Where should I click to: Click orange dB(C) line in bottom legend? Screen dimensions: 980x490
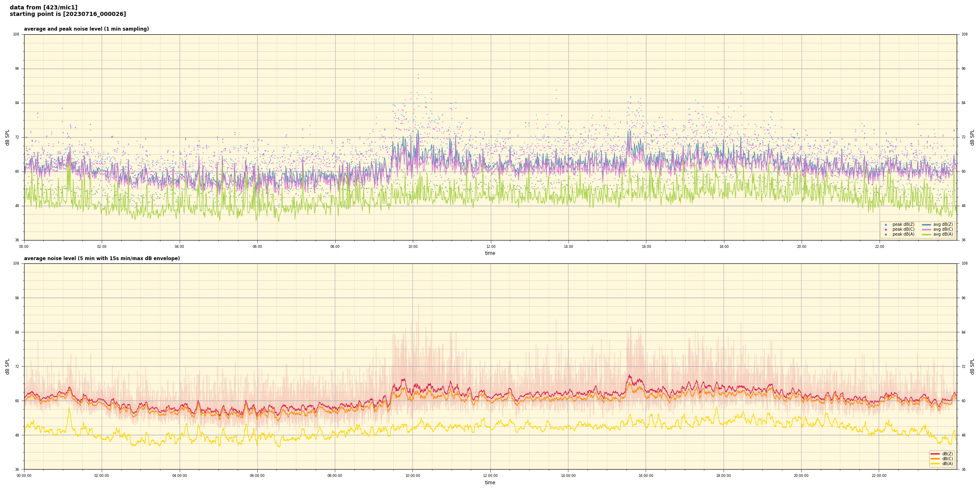tap(935, 459)
